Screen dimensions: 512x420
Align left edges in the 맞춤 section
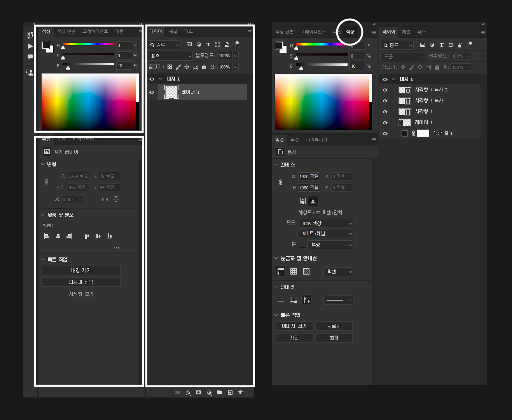47,236
